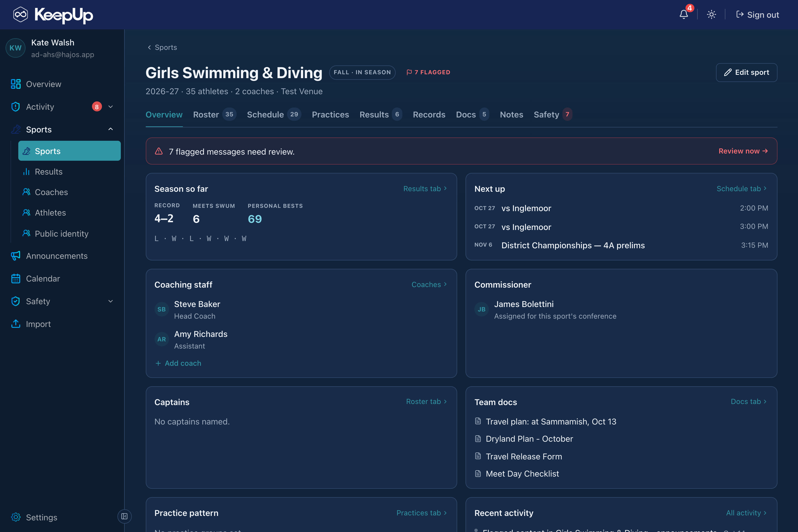
Task: Click the KeepUp logo icon
Action: pyautogui.click(x=20, y=14)
